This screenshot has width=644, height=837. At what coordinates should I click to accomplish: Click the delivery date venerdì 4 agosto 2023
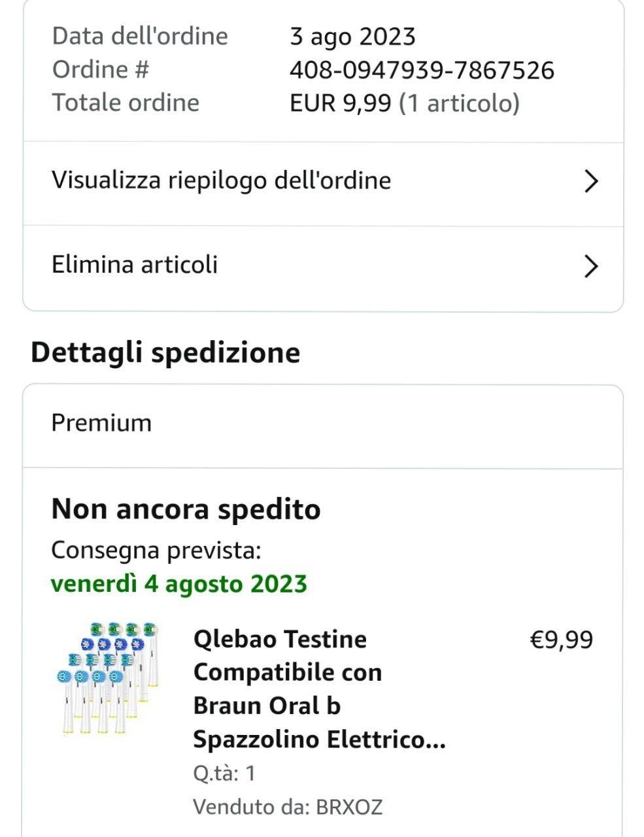point(179,583)
